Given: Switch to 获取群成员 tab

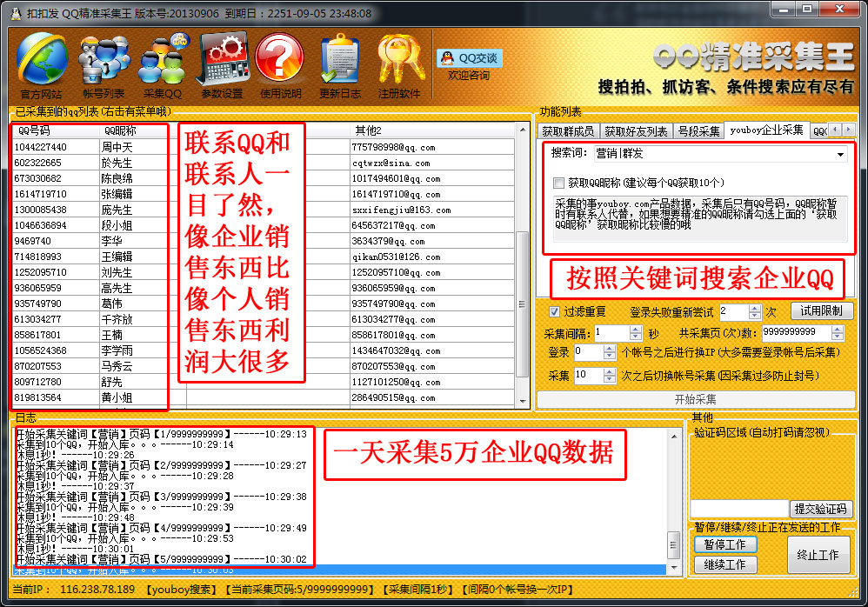Looking at the screenshot, I should 568,131.
